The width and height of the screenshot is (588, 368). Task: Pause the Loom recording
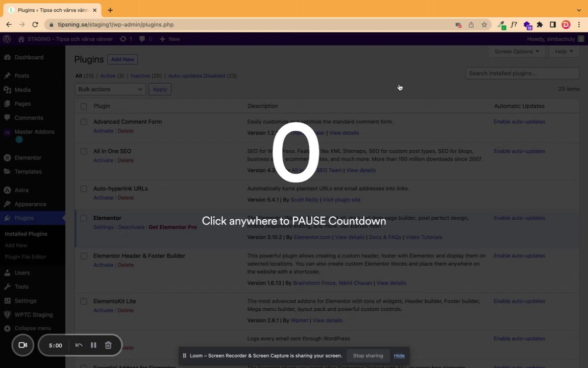(93, 345)
